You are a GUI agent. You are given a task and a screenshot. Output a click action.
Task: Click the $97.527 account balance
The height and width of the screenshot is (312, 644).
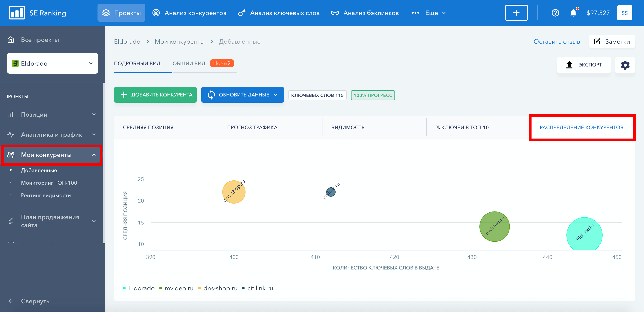coord(598,13)
